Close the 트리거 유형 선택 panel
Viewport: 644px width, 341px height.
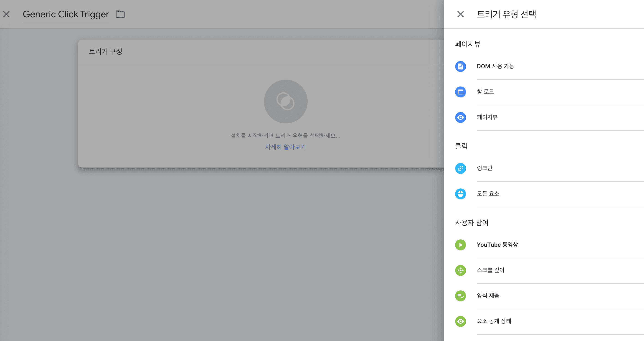[460, 14]
